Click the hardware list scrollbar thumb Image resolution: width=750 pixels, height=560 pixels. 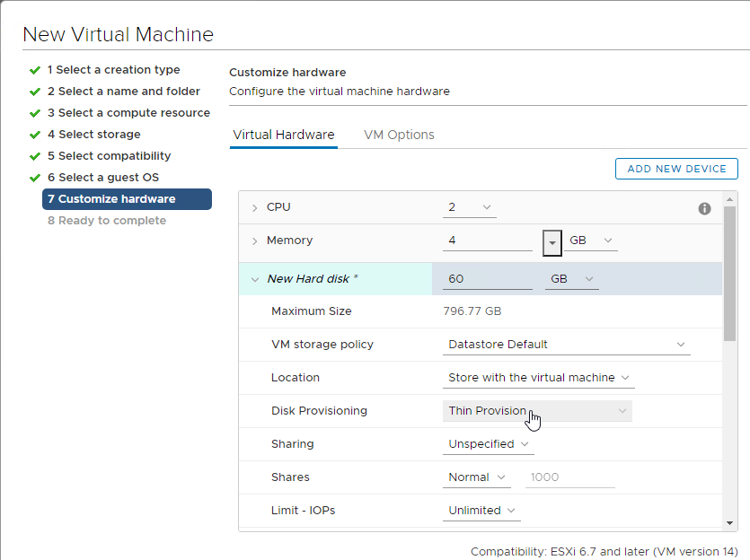click(729, 274)
